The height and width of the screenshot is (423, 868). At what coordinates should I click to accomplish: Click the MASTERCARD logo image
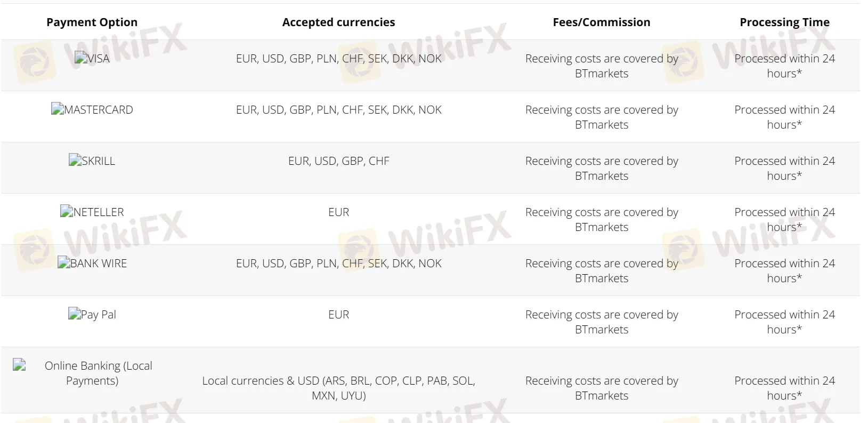[x=92, y=110]
